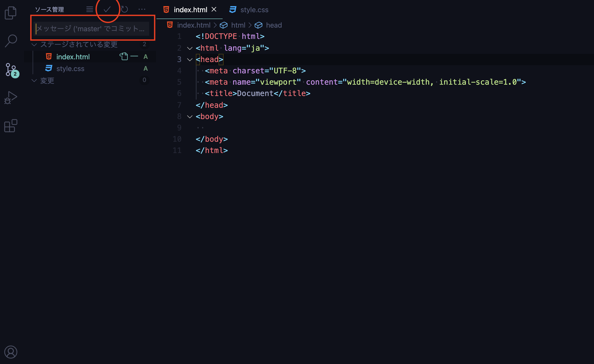
Task: Select the Source Control icon showing 2 changes
Action: pos(11,70)
